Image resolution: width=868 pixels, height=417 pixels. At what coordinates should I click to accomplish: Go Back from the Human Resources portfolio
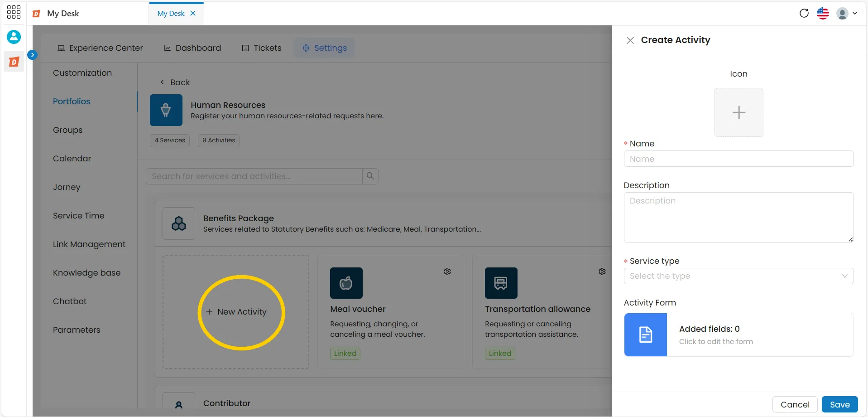click(x=175, y=82)
